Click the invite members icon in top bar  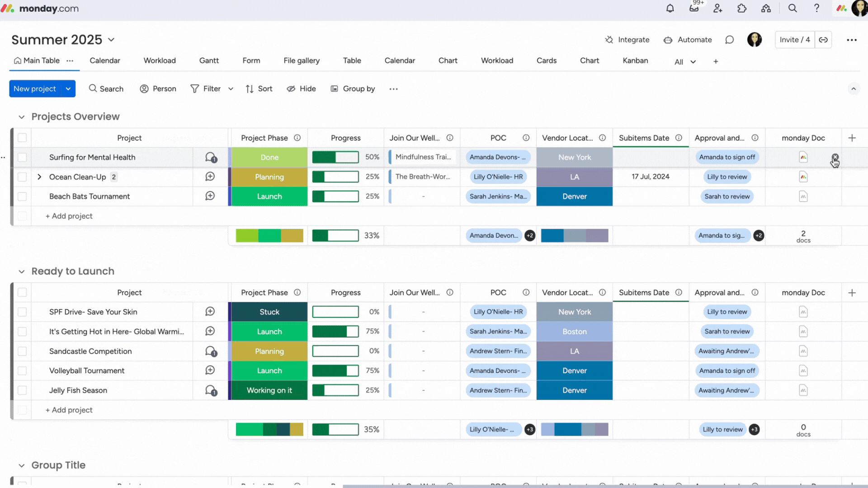pos(718,8)
